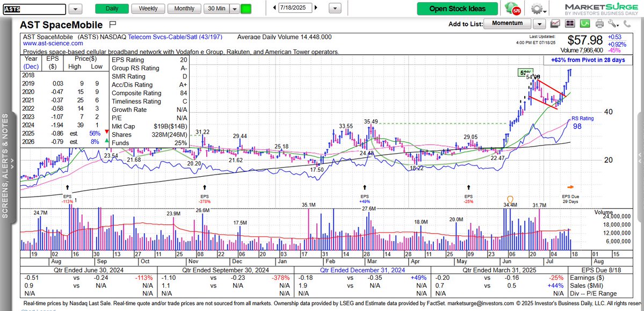Switch to Daily chart view
This screenshot has width=644, height=311.
pyautogui.click(x=112, y=9)
